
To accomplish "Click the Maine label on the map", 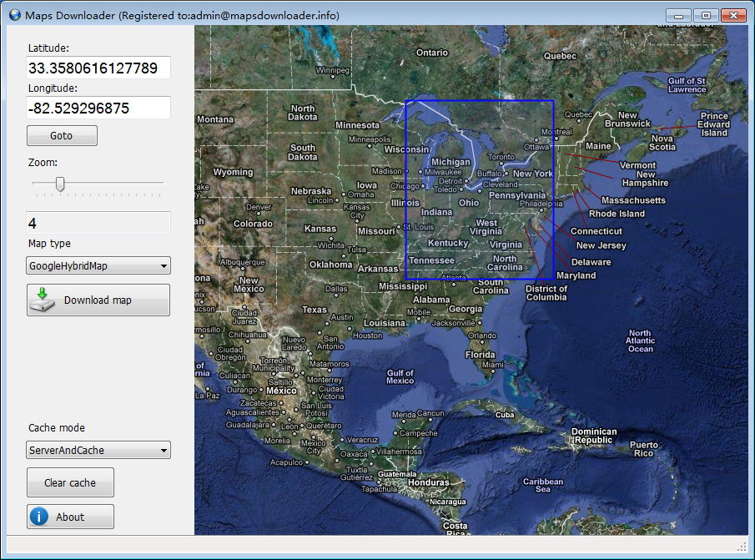I will pos(598,146).
